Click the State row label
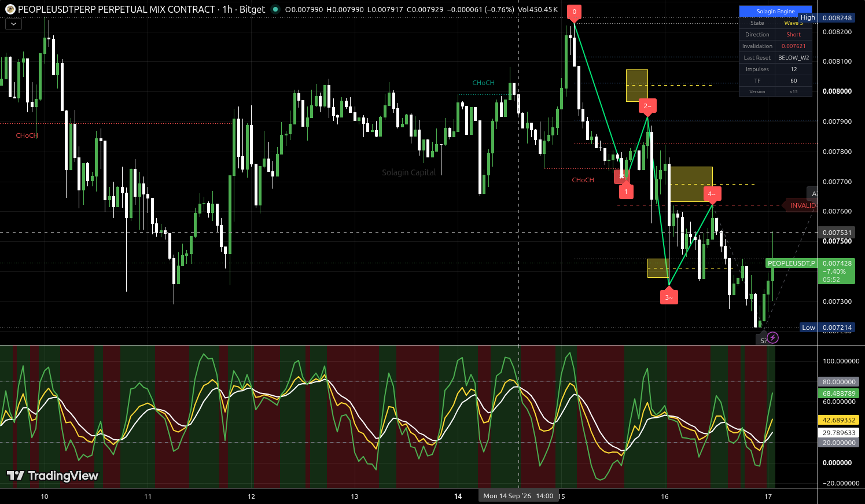This screenshot has height=504, width=865. tap(757, 23)
